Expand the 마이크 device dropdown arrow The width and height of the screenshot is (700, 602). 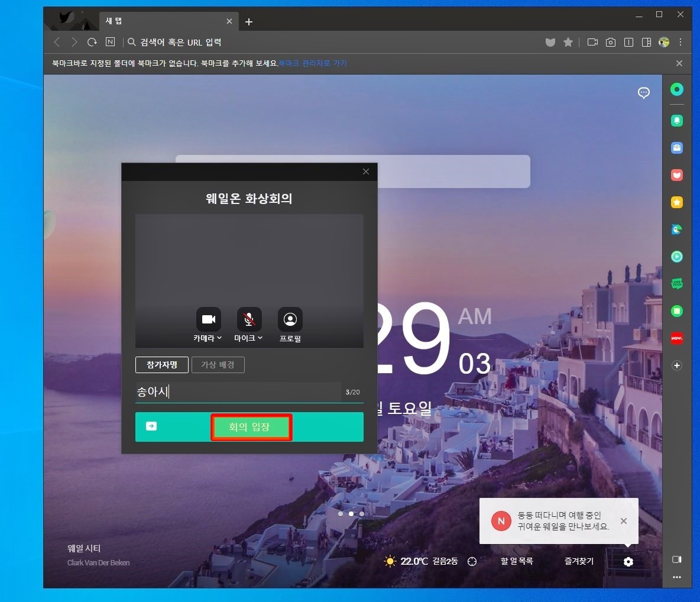[x=260, y=338]
